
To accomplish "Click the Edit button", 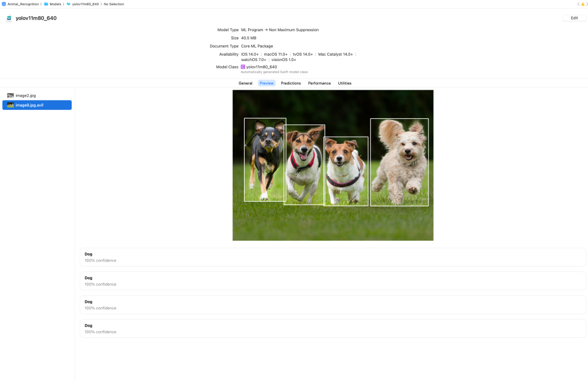I will click(x=574, y=18).
